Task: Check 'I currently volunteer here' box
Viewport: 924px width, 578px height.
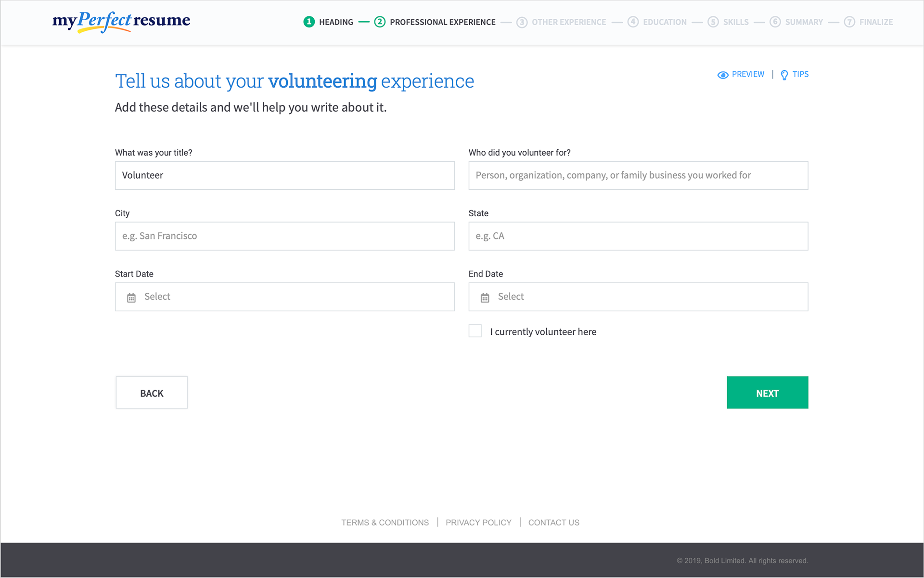Action: tap(475, 331)
